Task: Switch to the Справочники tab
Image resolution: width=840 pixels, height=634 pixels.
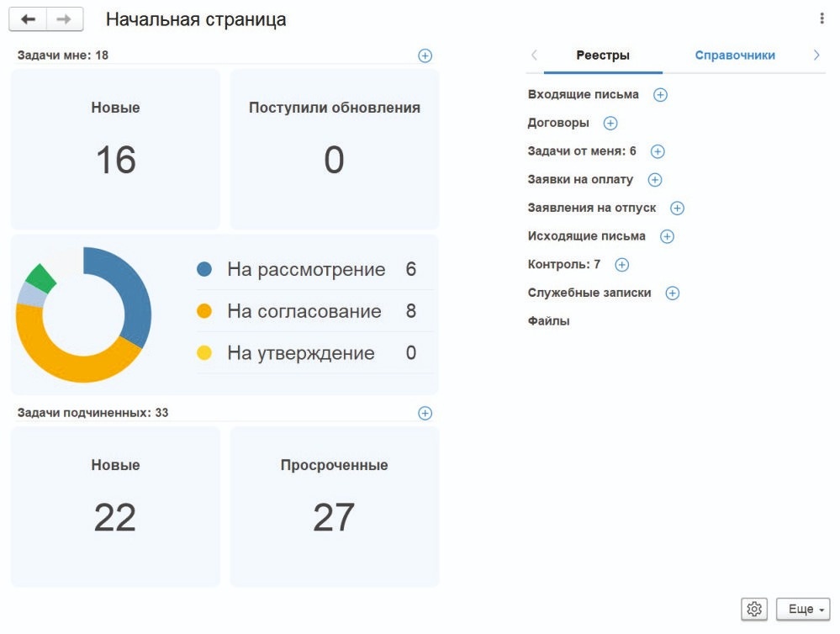Action: [734, 55]
